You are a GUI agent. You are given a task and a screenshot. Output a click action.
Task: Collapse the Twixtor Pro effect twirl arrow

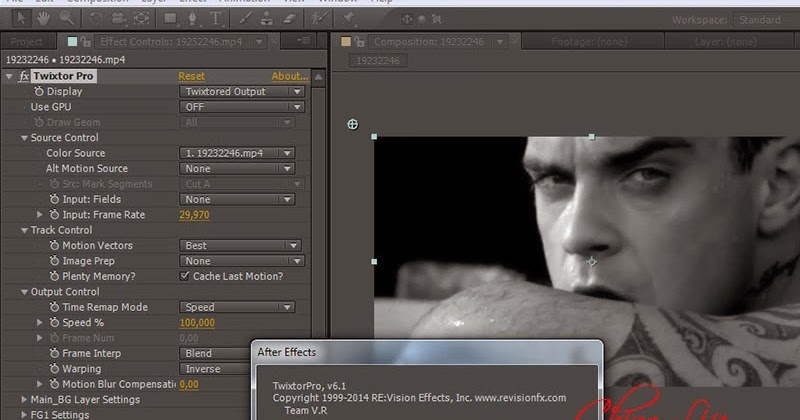click(9, 76)
